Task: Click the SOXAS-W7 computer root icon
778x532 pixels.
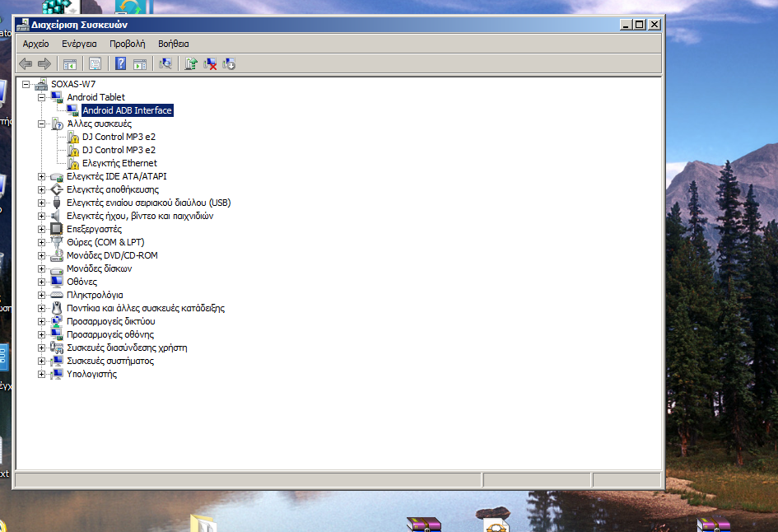Action: coord(41,84)
